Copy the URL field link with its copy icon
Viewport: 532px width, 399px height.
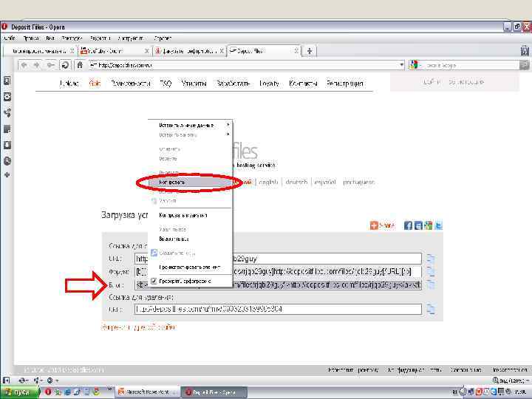click(x=431, y=259)
